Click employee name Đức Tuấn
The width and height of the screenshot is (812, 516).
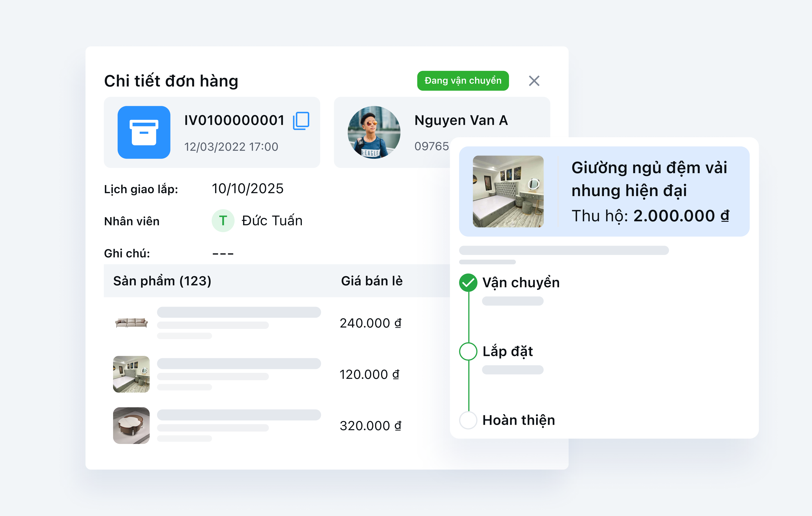click(x=272, y=221)
